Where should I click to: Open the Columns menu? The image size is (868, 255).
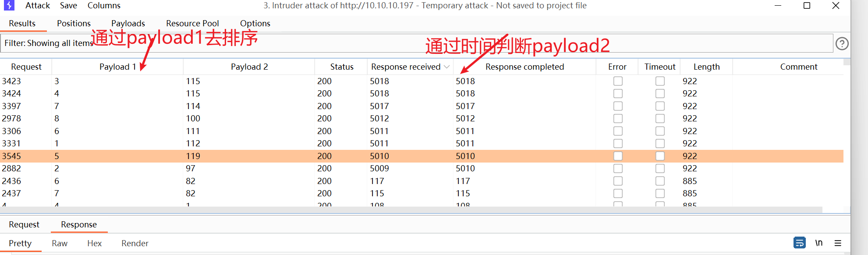(x=104, y=6)
